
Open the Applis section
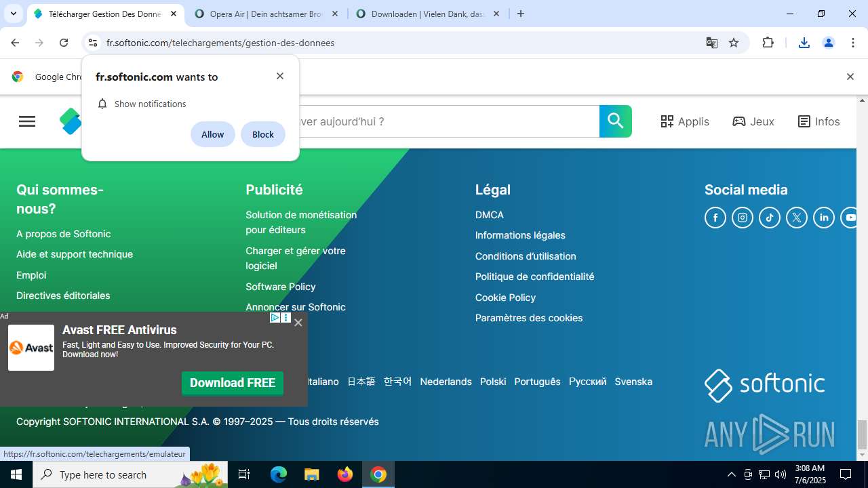click(x=685, y=121)
